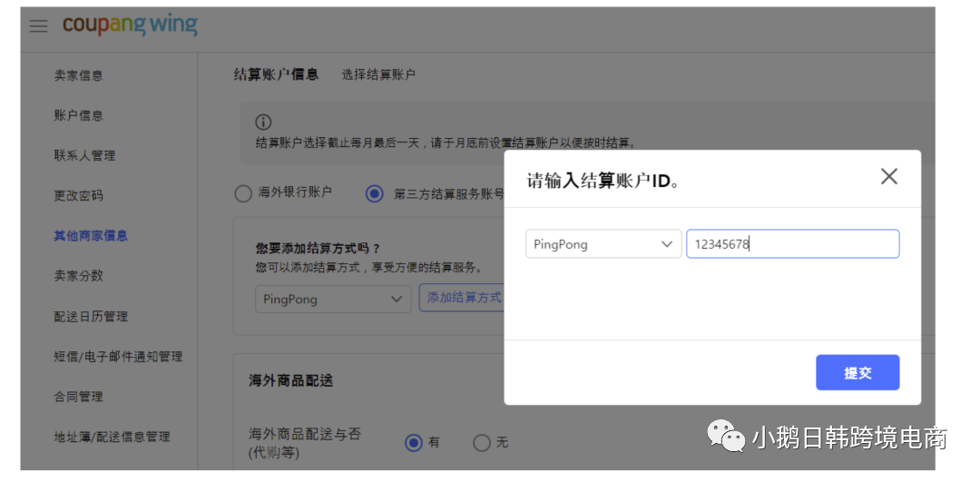The width and height of the screenshot is (980, 482).
Task: Select the 海外银行账户 radio option
Action: click(243, 194)
